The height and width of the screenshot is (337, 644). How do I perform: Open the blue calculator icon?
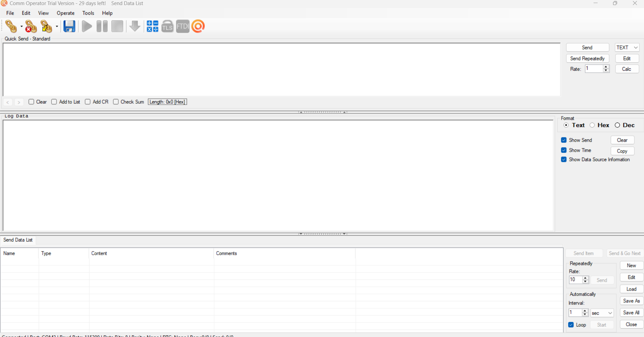(152, 26)
